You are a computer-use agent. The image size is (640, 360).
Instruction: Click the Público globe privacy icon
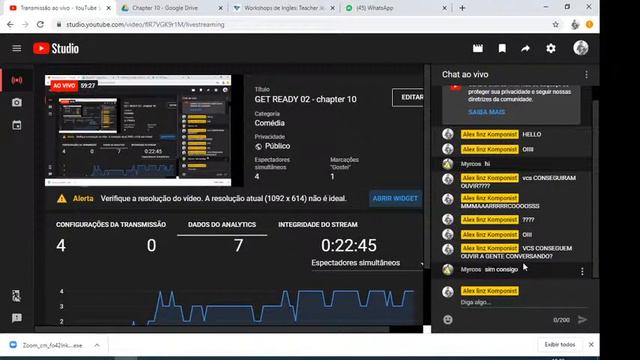tap(258, 147)
